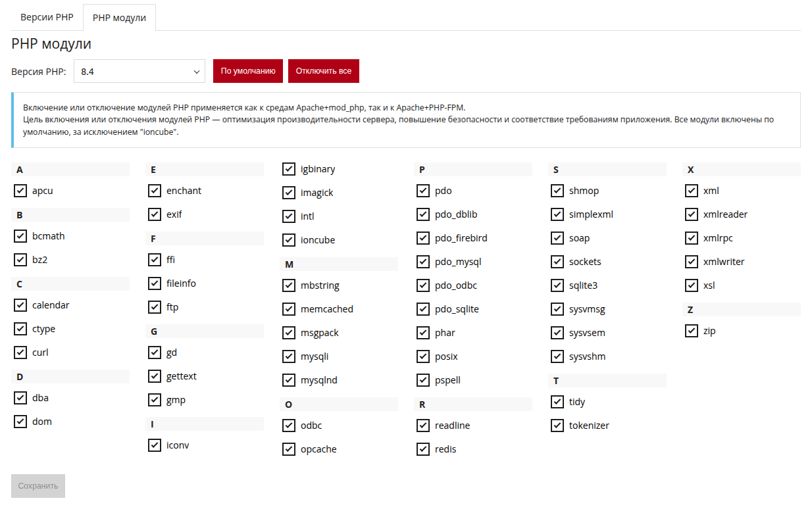
Task: Disable the pdo_firebird checkbox
Action: [x=423, y=238]
